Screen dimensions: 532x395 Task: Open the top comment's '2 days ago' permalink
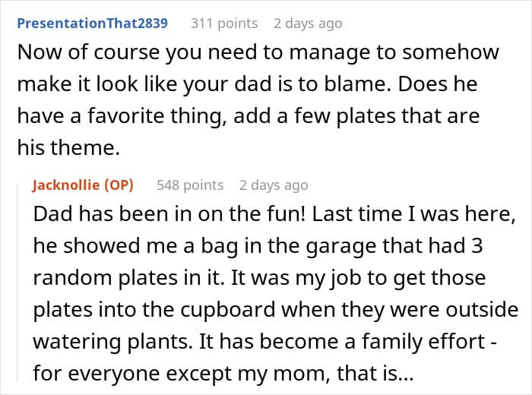coord(308,24)
